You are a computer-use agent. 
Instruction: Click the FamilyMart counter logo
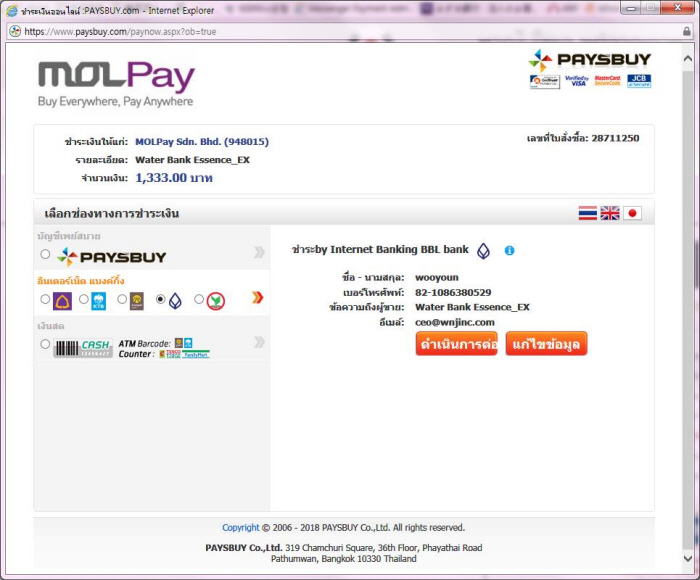click(196, 354)
